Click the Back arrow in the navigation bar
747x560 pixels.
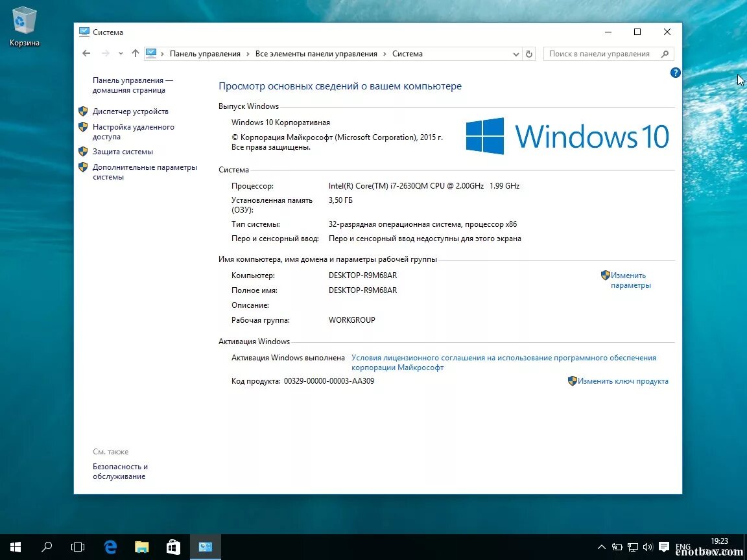(86, 54)
